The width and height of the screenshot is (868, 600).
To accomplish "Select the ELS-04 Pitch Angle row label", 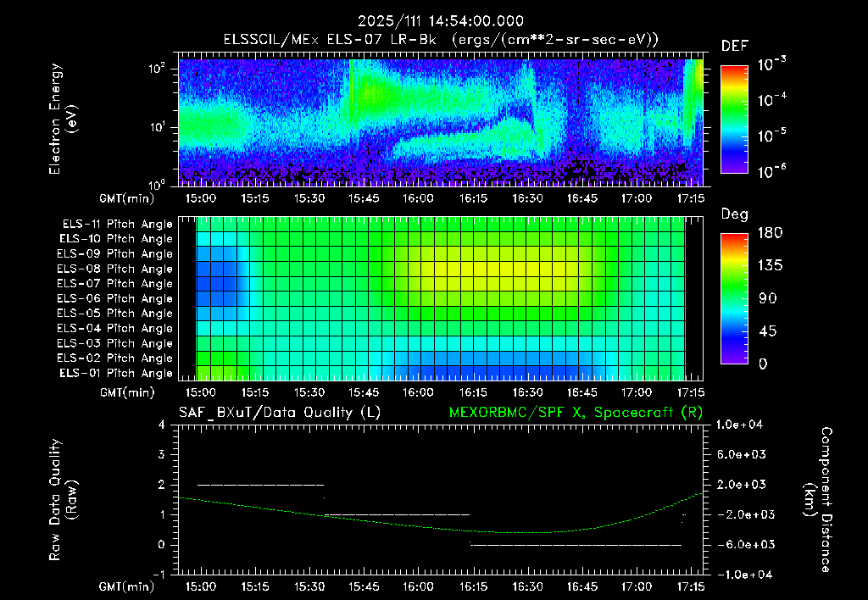I will click(115, 329).
